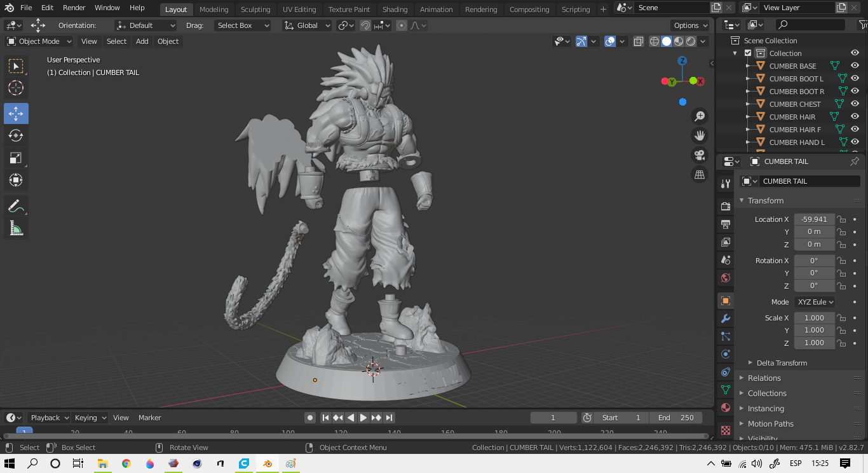This screenshot has width=868, height=473.
Task: Hide CUMBER BASE with its eye icon
Action: point(855,65)
